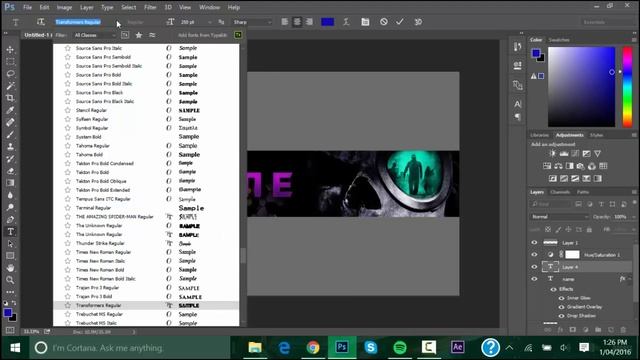Open font family dropdown arrow
Screen dimensions: 640x360
click(118, 22)
